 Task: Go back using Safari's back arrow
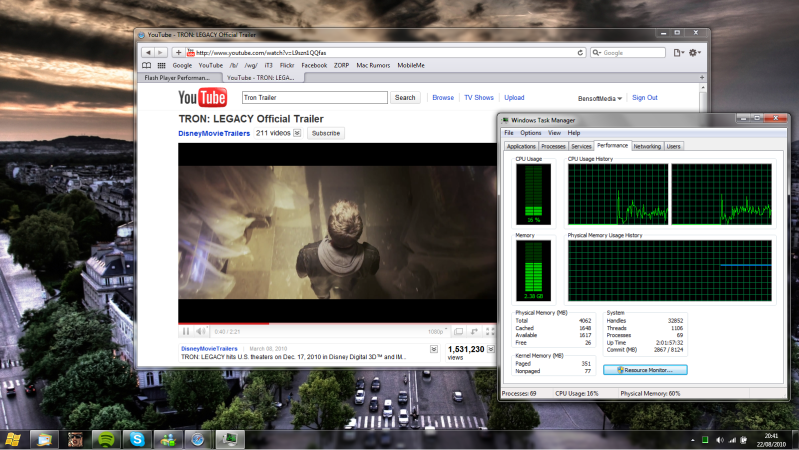tap(148, 52)
